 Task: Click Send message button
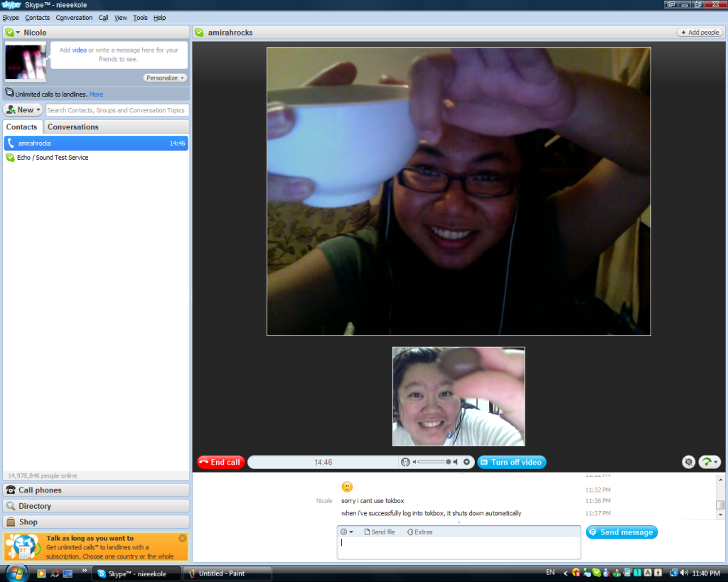point(621,532)
